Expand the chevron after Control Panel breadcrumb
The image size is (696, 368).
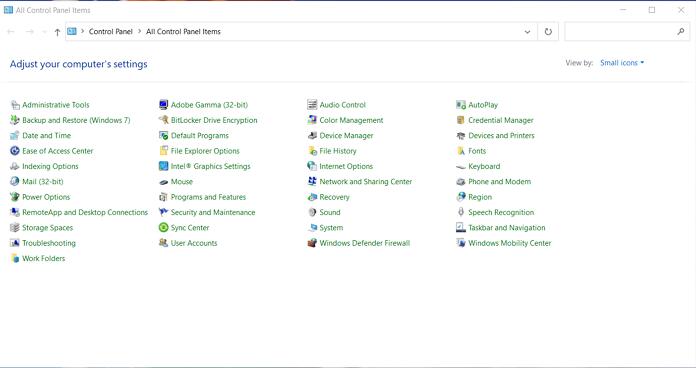(139, 32)
